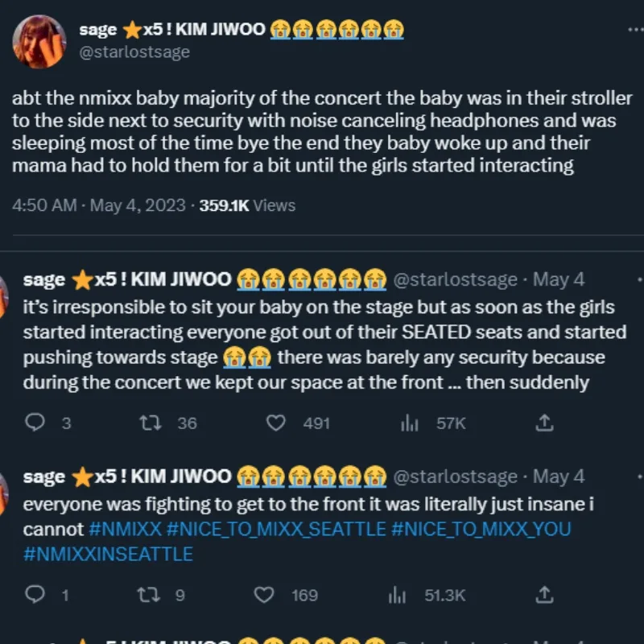Reply to the tweet about irresponsible baby seating
The height and width of the screenshot is (644, 644).
pos(36,423)
